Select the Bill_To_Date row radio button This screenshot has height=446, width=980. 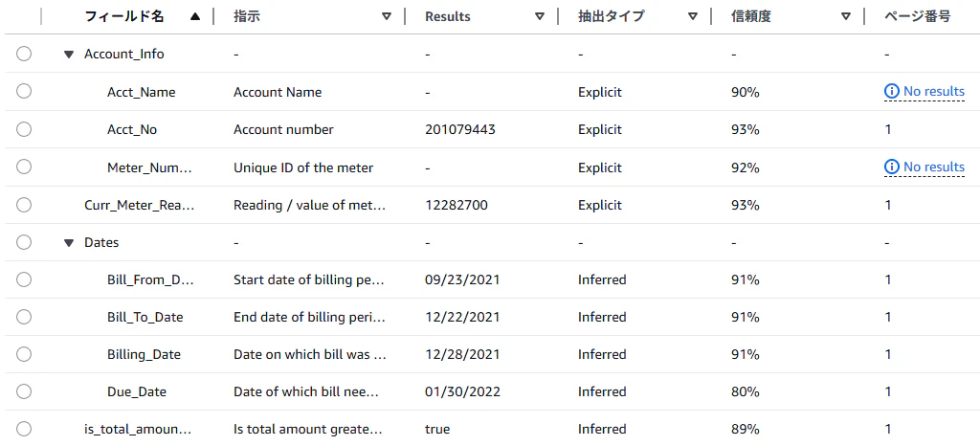[24, 317]
